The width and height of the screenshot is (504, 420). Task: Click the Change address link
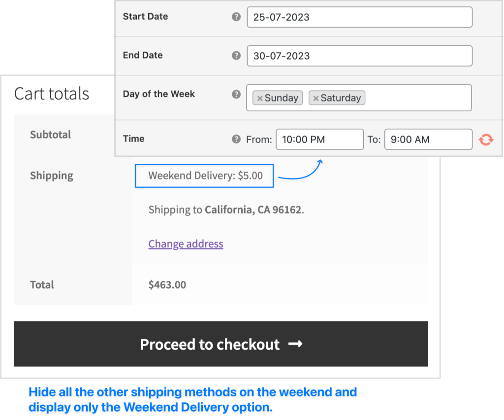(x=186, y=244)
